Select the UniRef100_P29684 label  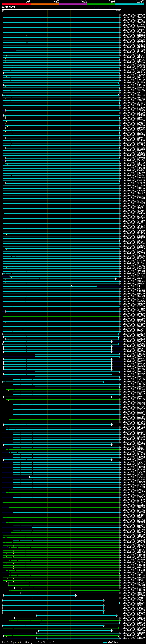pyautogui.click(x=134, y=258)
